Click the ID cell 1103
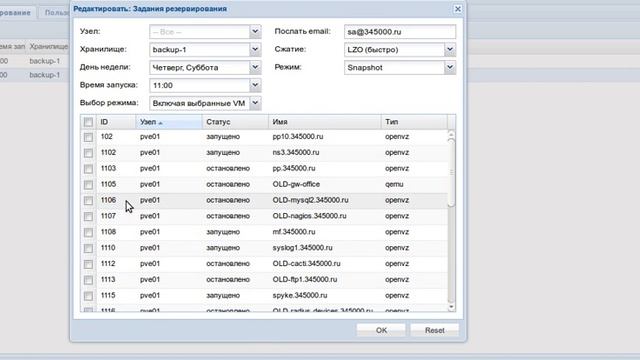 click(108, 168)
